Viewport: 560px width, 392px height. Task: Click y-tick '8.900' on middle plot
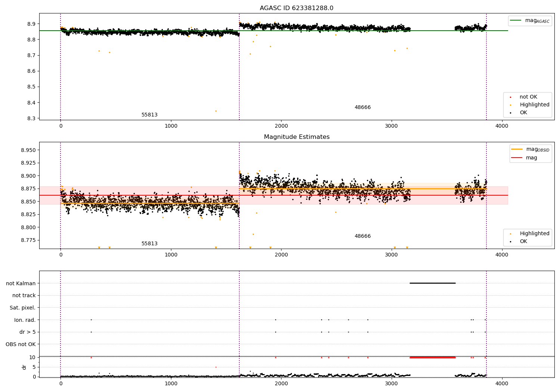28,176
